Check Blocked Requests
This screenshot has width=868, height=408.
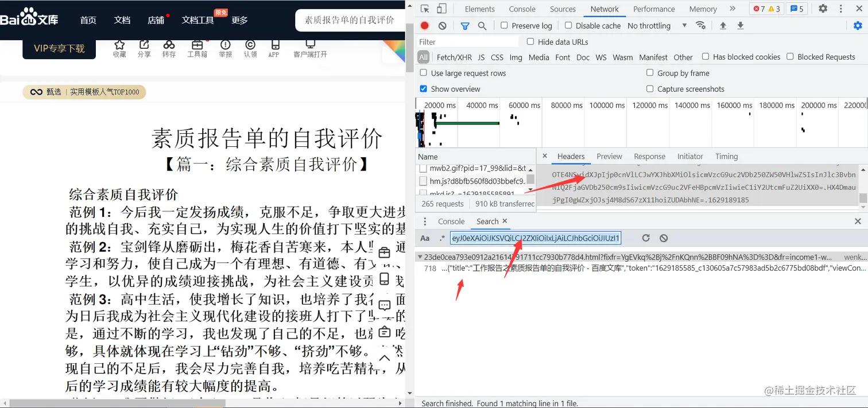click(x=790, y=56)
